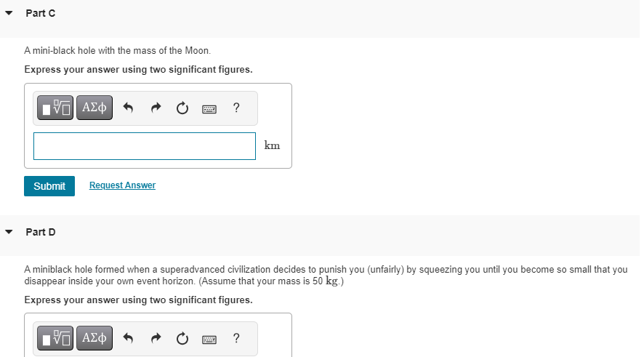Open math templates in Part D toolbar
The image size is (644, 357).
tap(56, 338)
